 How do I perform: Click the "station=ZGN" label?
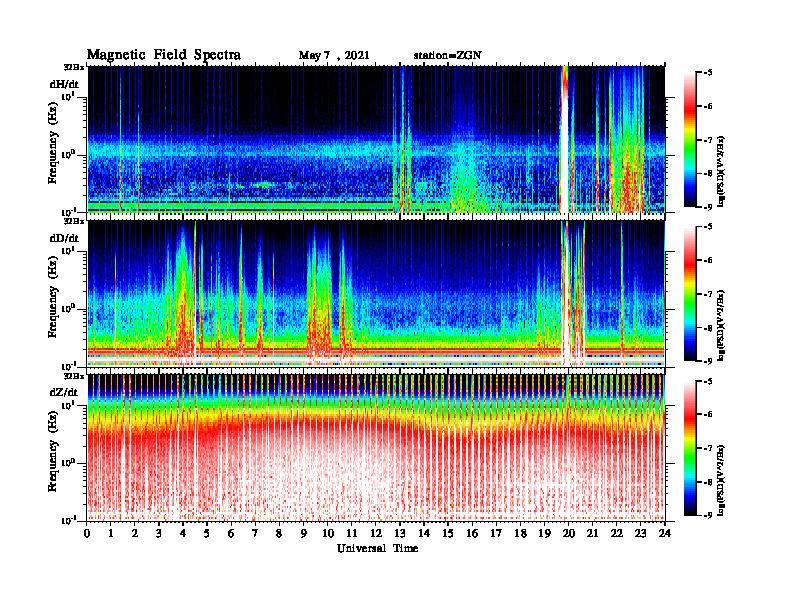tap(447, 56)
